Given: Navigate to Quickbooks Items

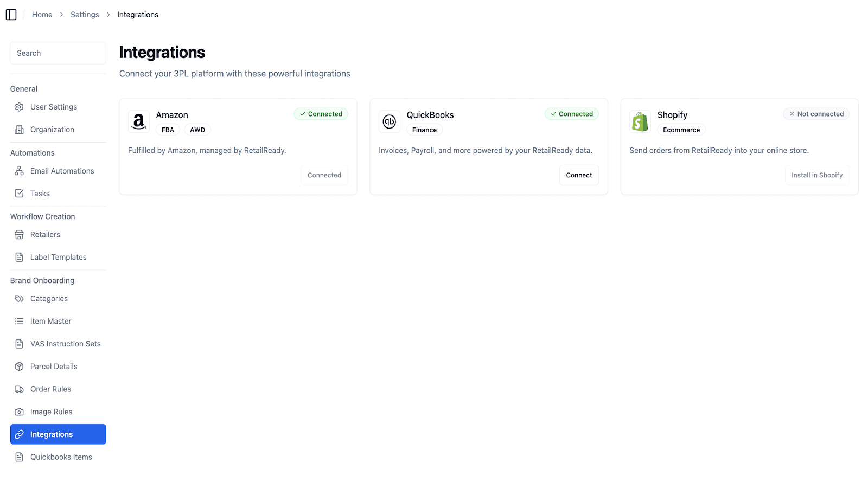Looking at the screenshot, I should click(x=61, y=457).
